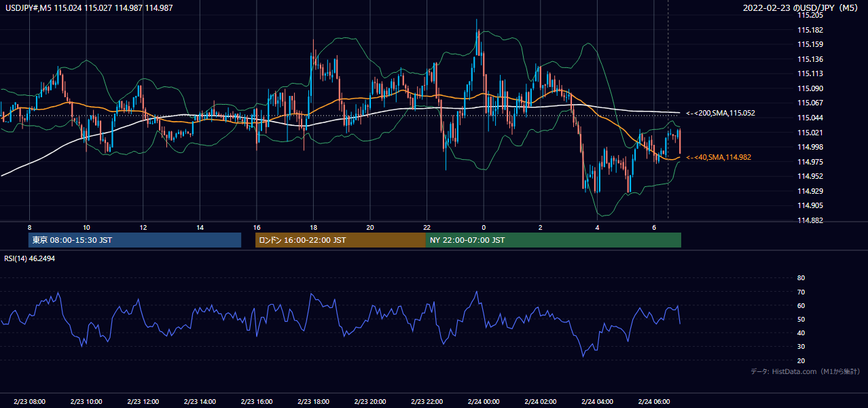Click the price axis value 115.136
This screenshot has height=408, width=868.
click(810, 59)
